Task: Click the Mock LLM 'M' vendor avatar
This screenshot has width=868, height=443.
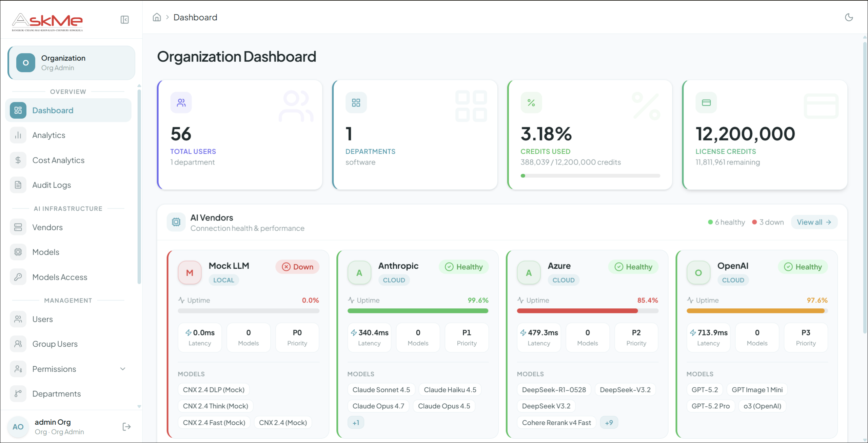Action: click(190, 273)
